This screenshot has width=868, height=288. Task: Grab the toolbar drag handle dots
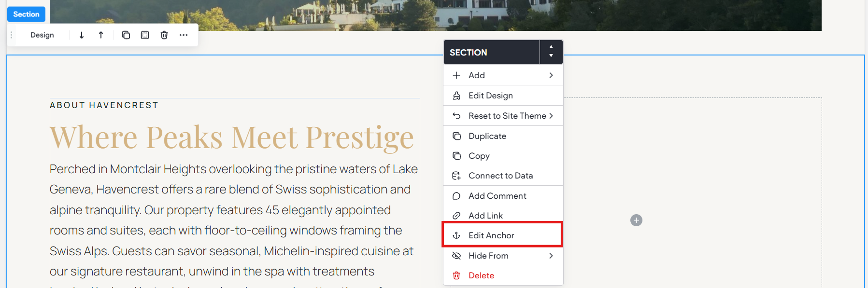[12, 35]
